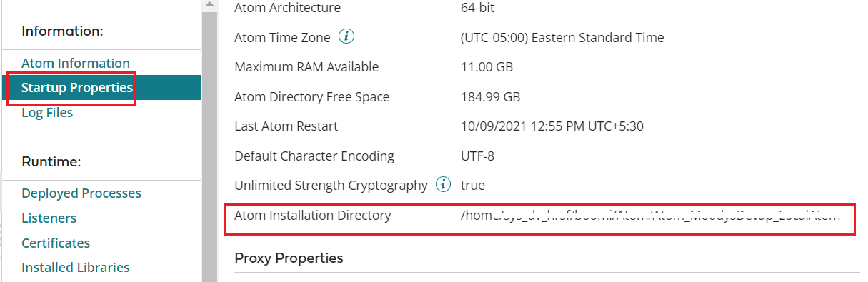Screen dimensions: 868x282
Task: Open Listeners runtime page
Action: (49, 218)
